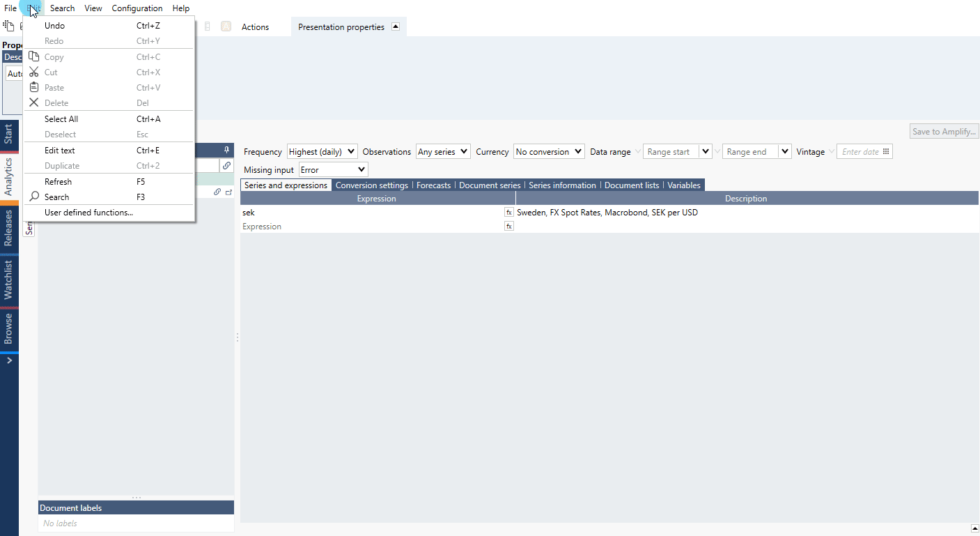This screenshot has width=980, height=536.
Task: Click the empty Expression input row
Action: tap(372, 227)
